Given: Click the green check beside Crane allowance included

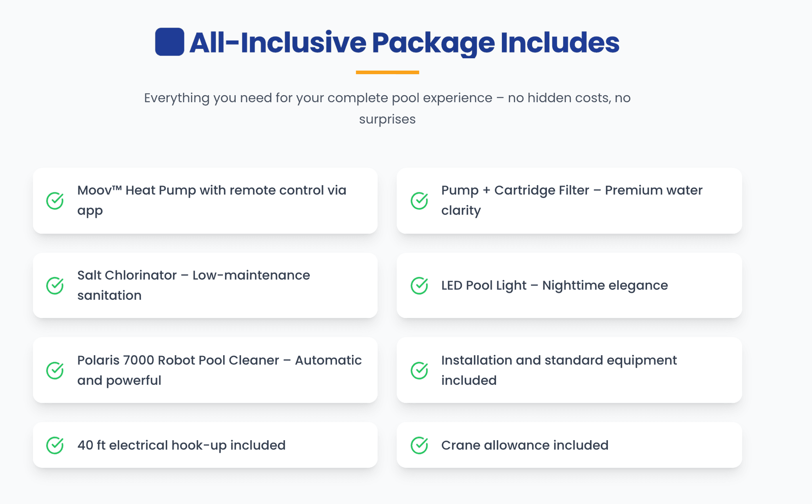Looking at the screenshot, I should click(x=419, y=445).
